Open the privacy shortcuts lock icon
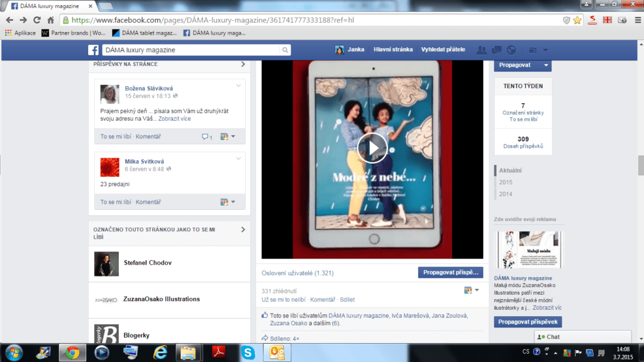 [533, 50]
